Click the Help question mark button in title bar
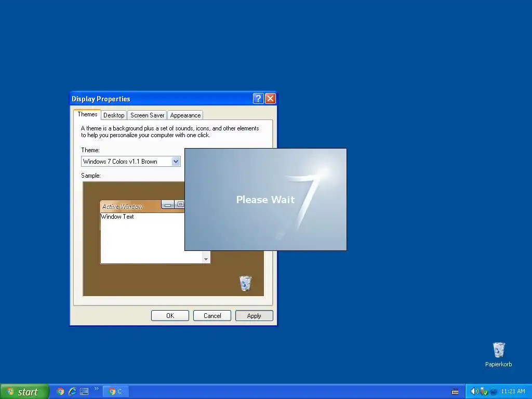 click(x=258, y=98)
